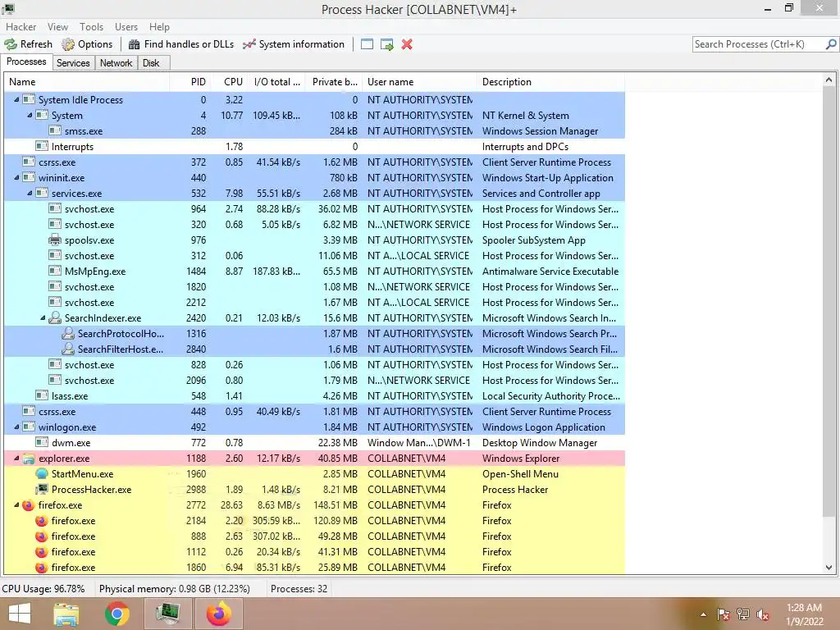
Task: Click the spoolsv.exe printer icon
Action: click(55, 240)
